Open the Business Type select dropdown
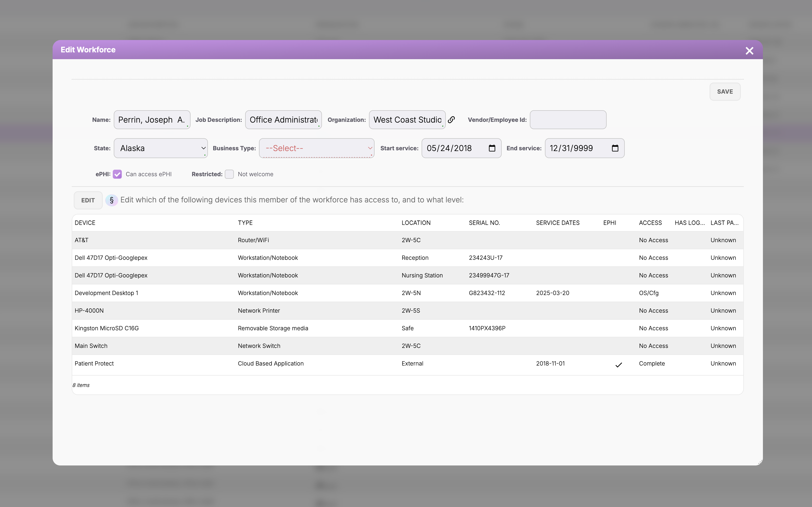Screen dimensions: 812x507 pyautogui.click(x=316, y=148)
